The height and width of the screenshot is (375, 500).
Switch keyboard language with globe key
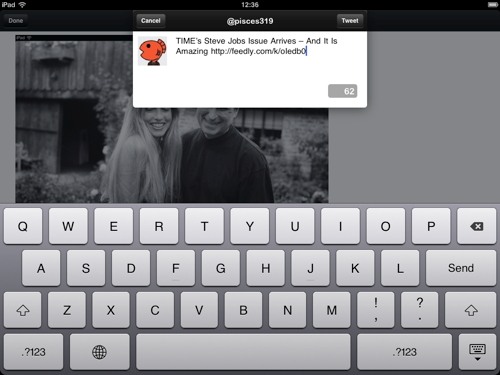100,352
